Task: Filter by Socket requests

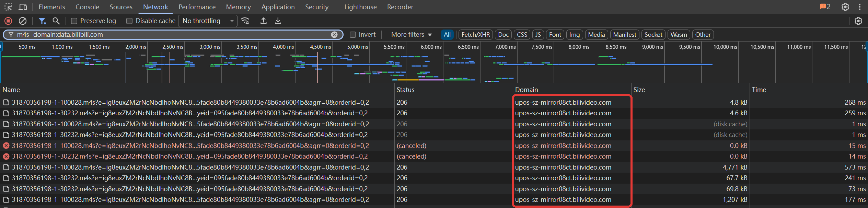Action: pos(653,35)
